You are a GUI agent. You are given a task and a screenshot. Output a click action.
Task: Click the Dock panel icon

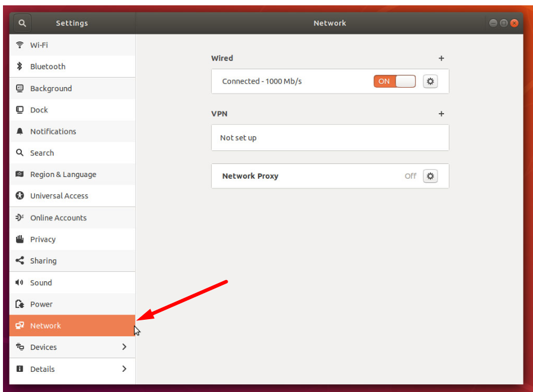coord(20,110)
